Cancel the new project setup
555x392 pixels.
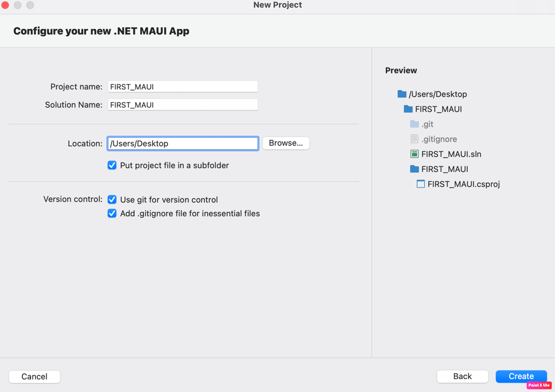click(34, 376)
